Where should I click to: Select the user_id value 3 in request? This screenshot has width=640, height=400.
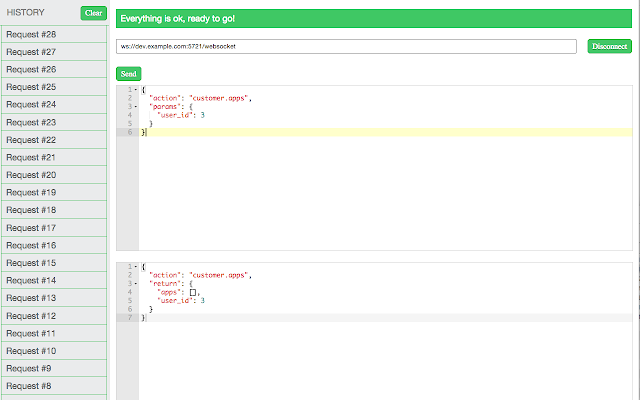pyautogui.click(x=202, y=115)
